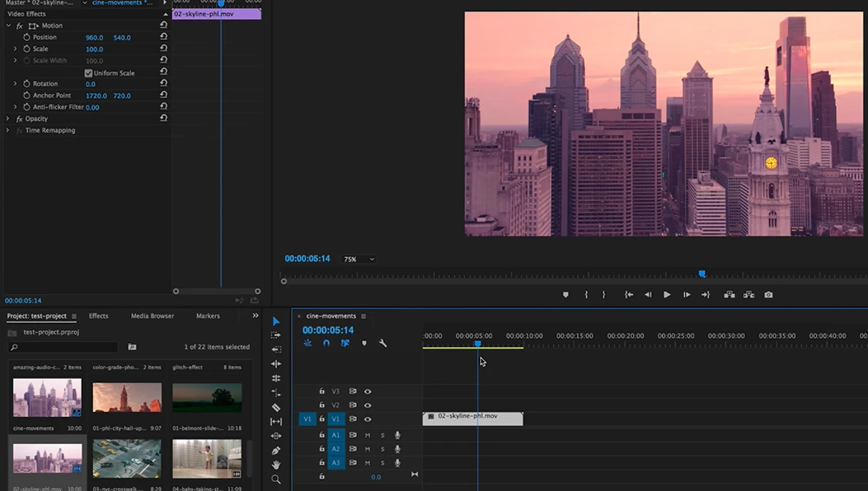Screen dimensions: 868x491
Task: Select 02-skyline-phl.mov clip in timeline
Action: (x=472, y=418)
